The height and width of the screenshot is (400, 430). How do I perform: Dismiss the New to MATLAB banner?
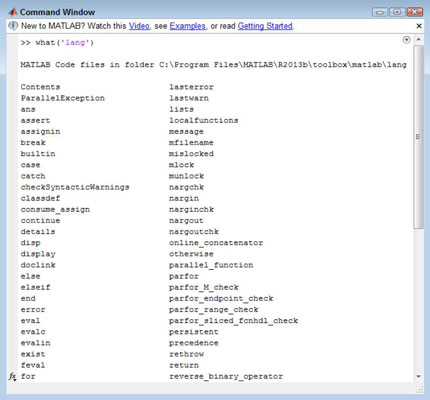click(419, 26)
